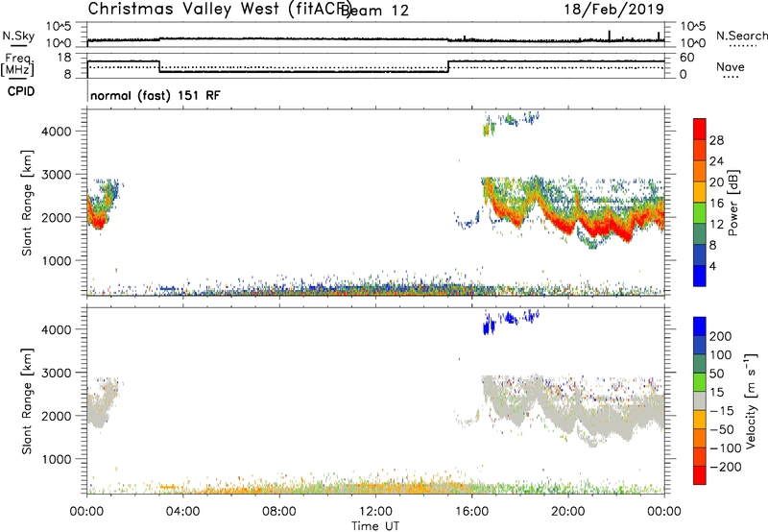Screen dimensions: 768x532
Task: Click the 'Beam 12' label
Action: tap(374, 11)
